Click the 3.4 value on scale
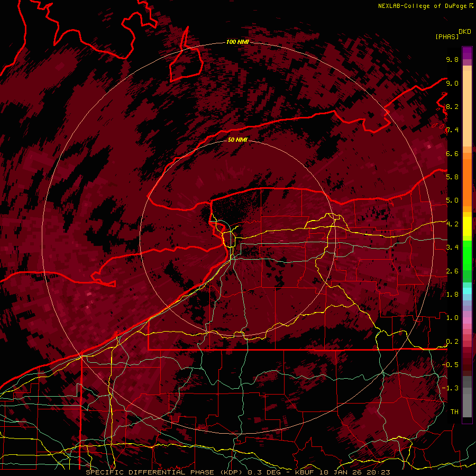The height and width of the screenshot is (476, 476). pyautogui.click(x=452, y=247)
